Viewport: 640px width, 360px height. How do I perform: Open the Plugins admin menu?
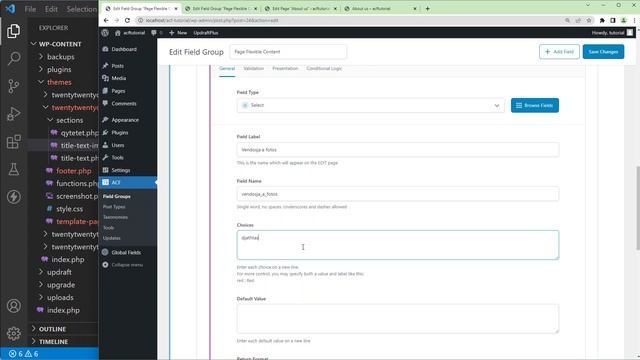pyautogui.click(x=120, y=133)
